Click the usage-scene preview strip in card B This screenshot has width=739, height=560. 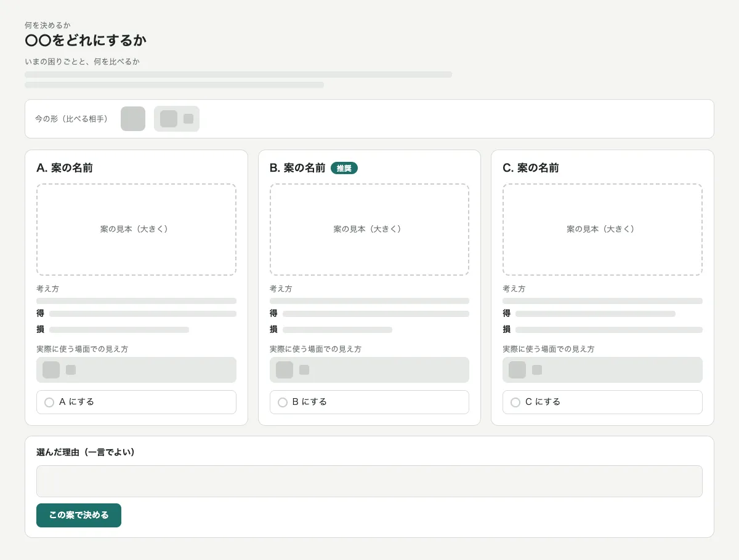(369, 370)
